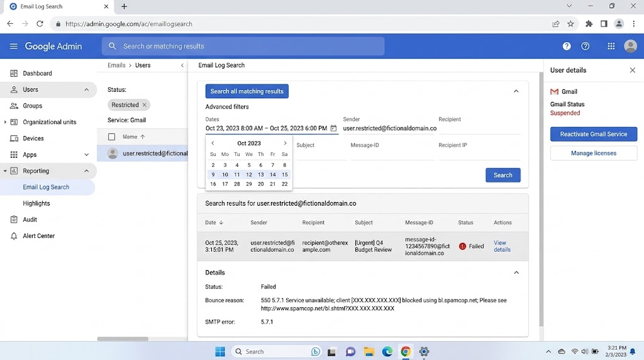Image resolution: width=644 pixels, height=360 pixels.
Task: Go to the next month in the calendar
Action: [x=285, y=143]
